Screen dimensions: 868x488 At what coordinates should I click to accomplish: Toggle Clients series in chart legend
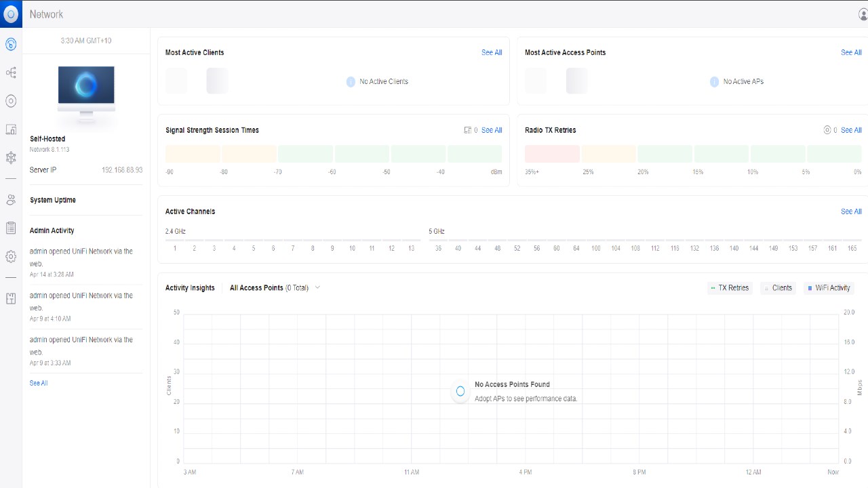777,288
